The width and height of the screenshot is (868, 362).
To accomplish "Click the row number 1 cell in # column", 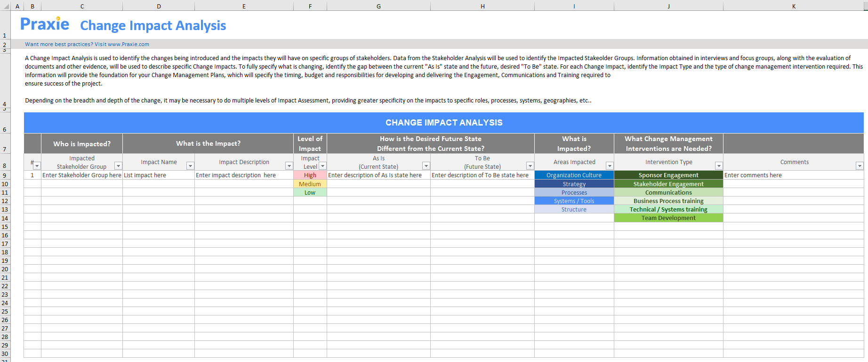I will 32,175.
